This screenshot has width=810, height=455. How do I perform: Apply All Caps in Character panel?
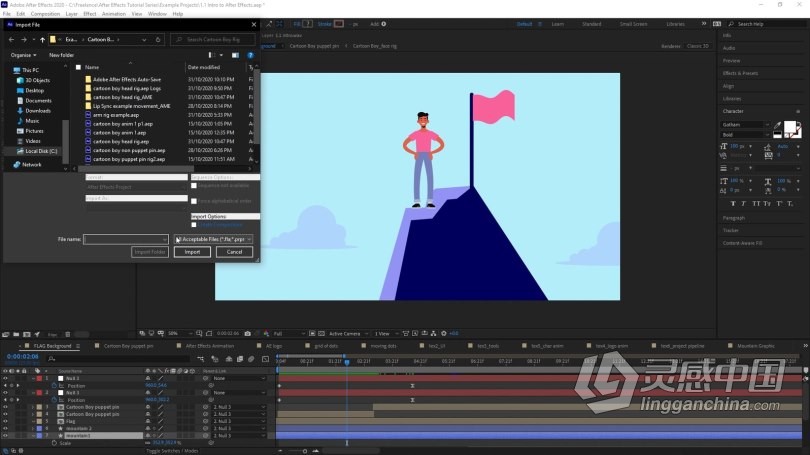(756, 203)
